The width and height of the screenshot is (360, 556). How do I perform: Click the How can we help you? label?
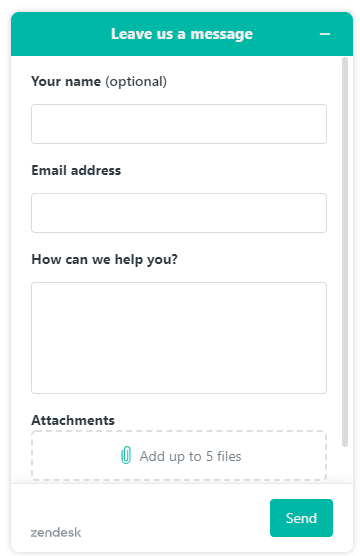coord(104,260)
